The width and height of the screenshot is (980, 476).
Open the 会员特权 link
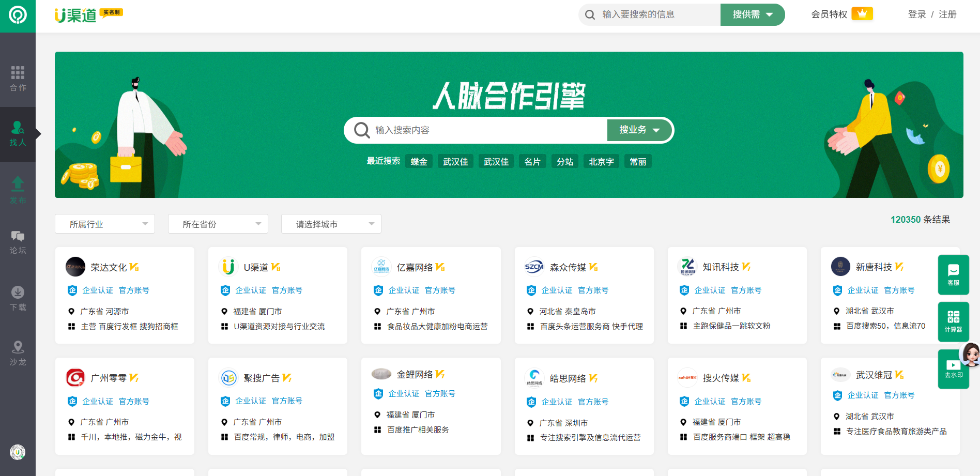(829, 14)
